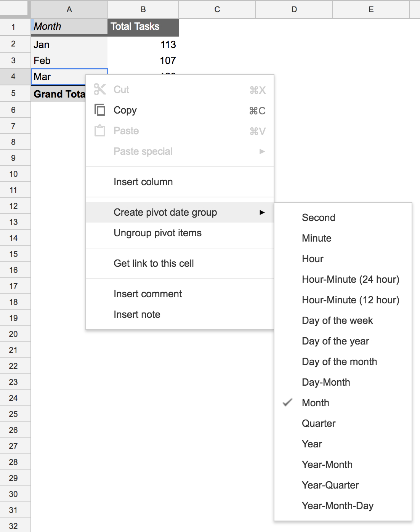Choose Hour-Minute (24 hour) grouping

pyautogui.click(x=350, y=279)
